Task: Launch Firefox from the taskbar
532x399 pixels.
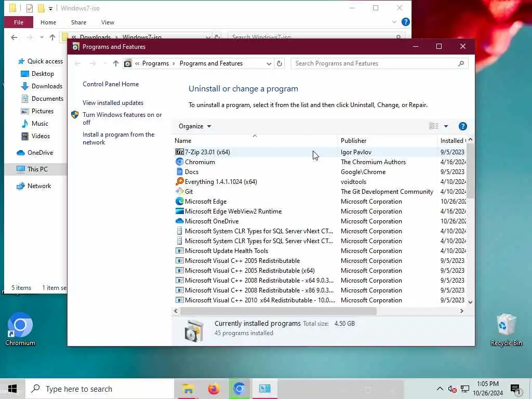Action: click(214, 389)
